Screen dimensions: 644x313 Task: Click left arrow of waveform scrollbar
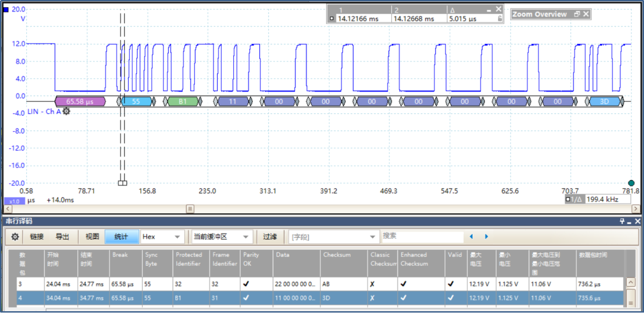click(7, 209)
